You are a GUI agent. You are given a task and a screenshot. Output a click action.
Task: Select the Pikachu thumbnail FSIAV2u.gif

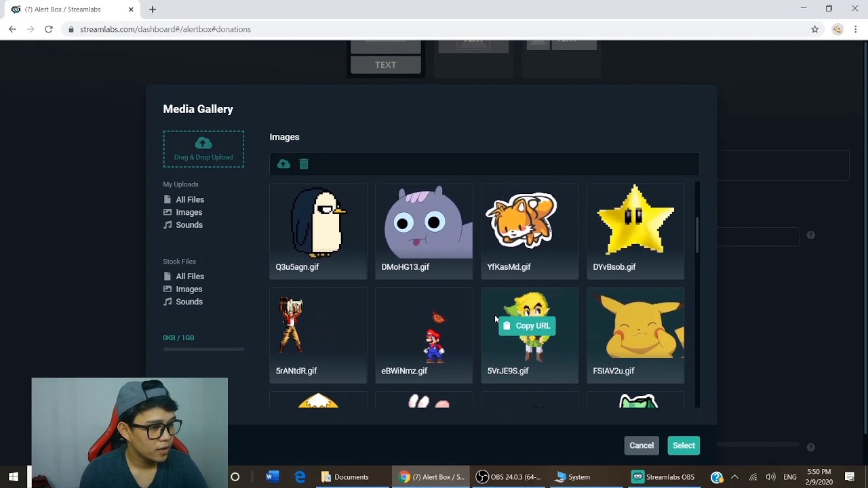pos(635,335)
